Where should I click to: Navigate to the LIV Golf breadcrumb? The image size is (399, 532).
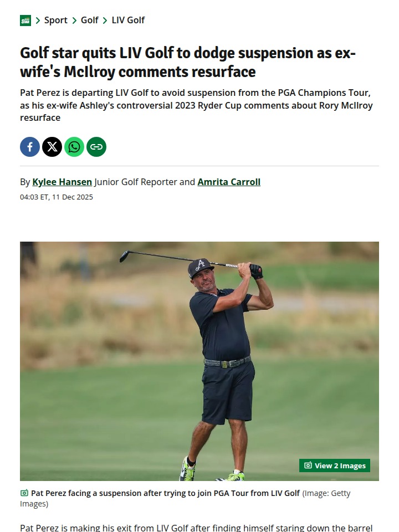pos(128,21)
